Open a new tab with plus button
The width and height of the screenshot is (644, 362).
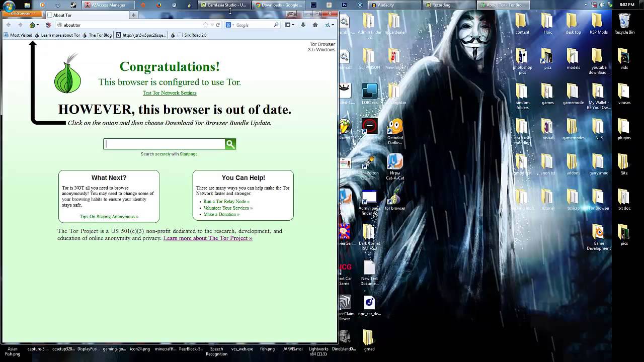[133, 15]
